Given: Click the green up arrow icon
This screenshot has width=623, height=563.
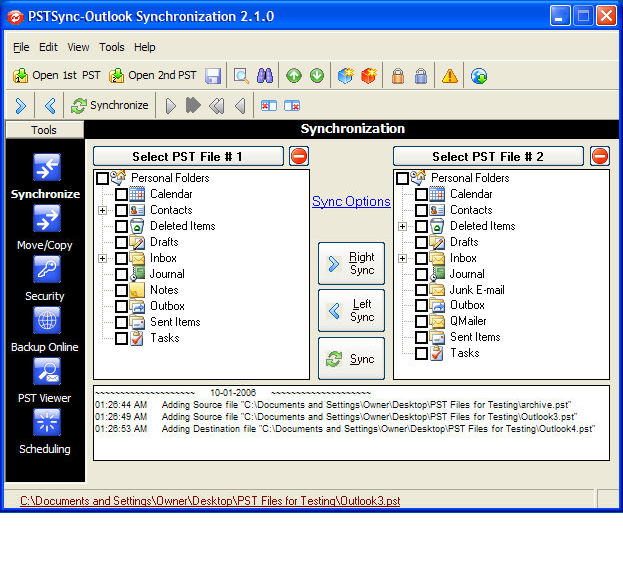Looking at the screenshot, I should click(294, 75).
